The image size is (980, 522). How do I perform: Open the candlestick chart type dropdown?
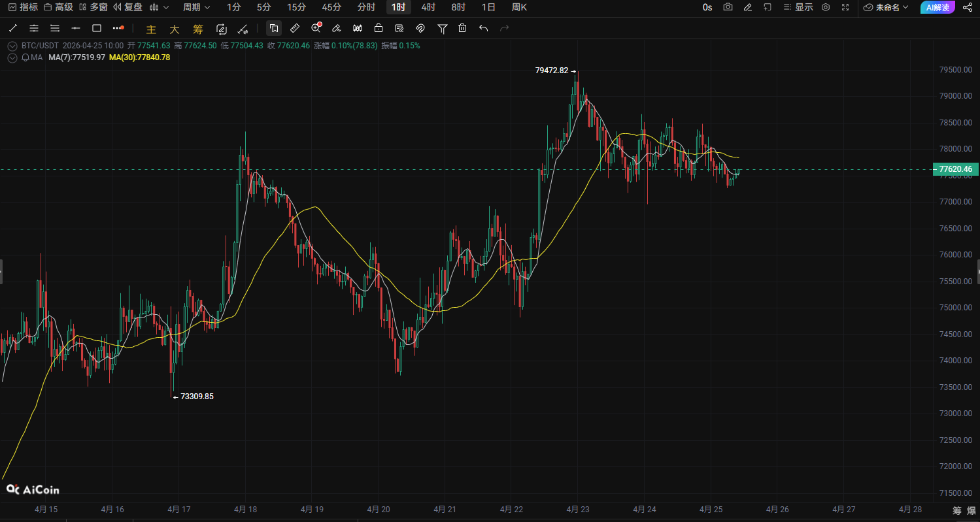[159, 7]
